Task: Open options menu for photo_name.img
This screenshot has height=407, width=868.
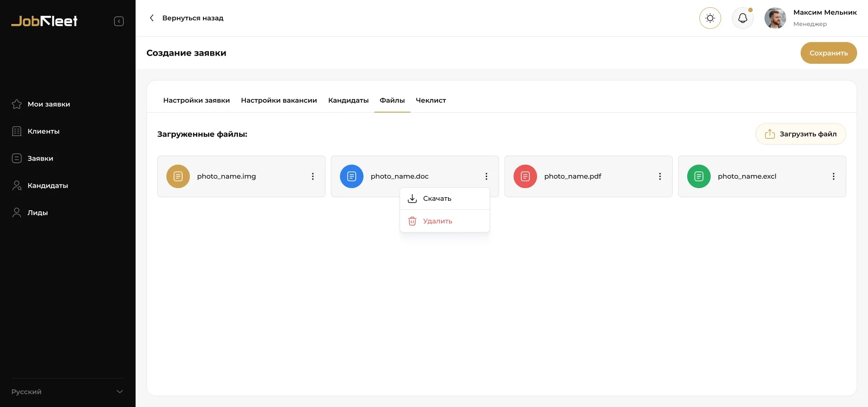Action: pos(313,176)
